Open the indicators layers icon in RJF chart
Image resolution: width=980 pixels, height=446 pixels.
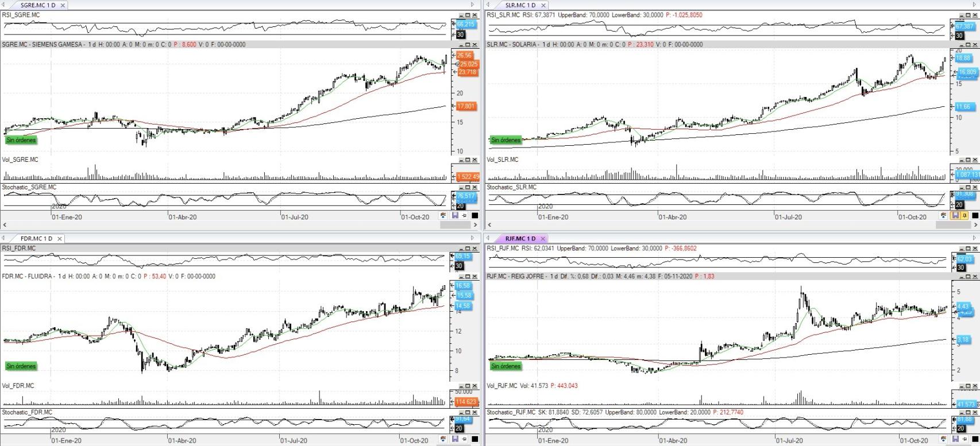(943, 440)
